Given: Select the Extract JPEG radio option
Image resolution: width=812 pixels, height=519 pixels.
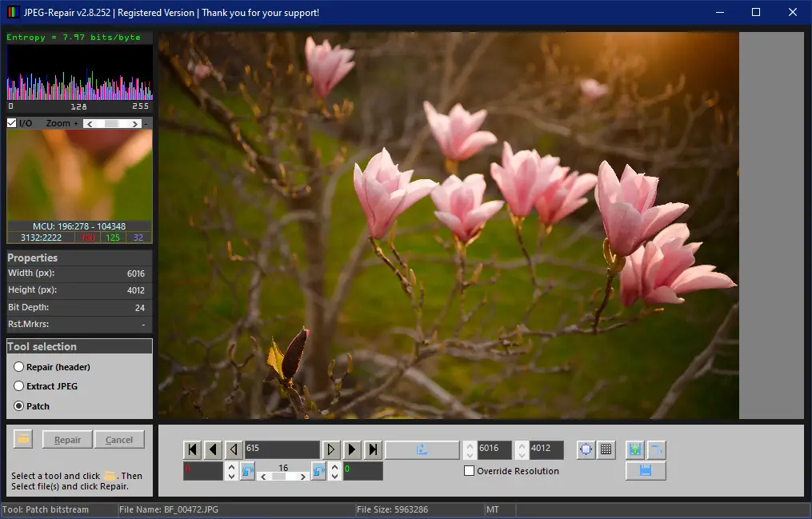Looking at the screenshot, I should point(19,386).
